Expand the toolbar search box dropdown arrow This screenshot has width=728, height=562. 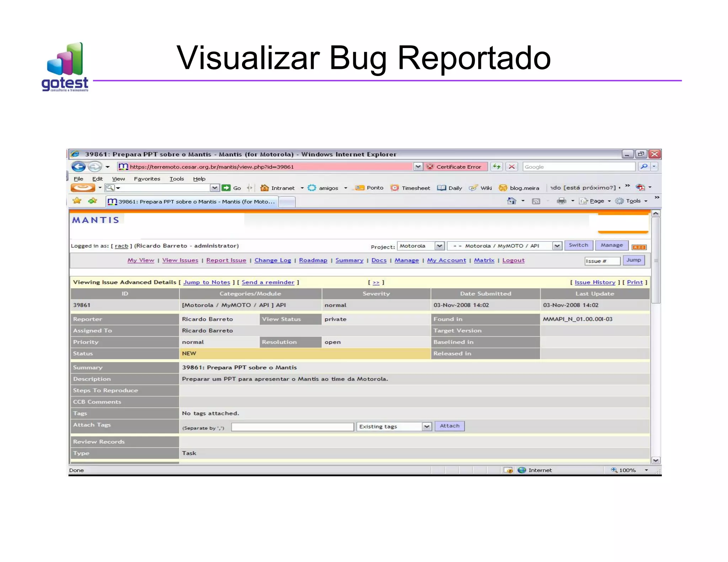click(215, 188)
